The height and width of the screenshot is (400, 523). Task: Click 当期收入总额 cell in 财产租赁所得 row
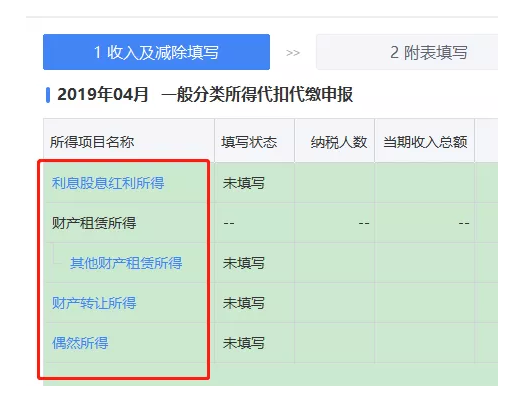tap(425, 223)
